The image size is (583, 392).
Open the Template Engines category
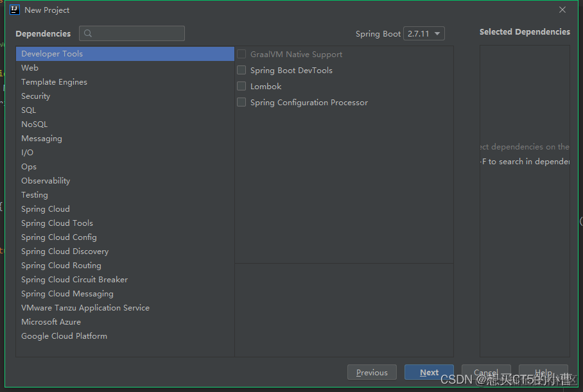125,82
